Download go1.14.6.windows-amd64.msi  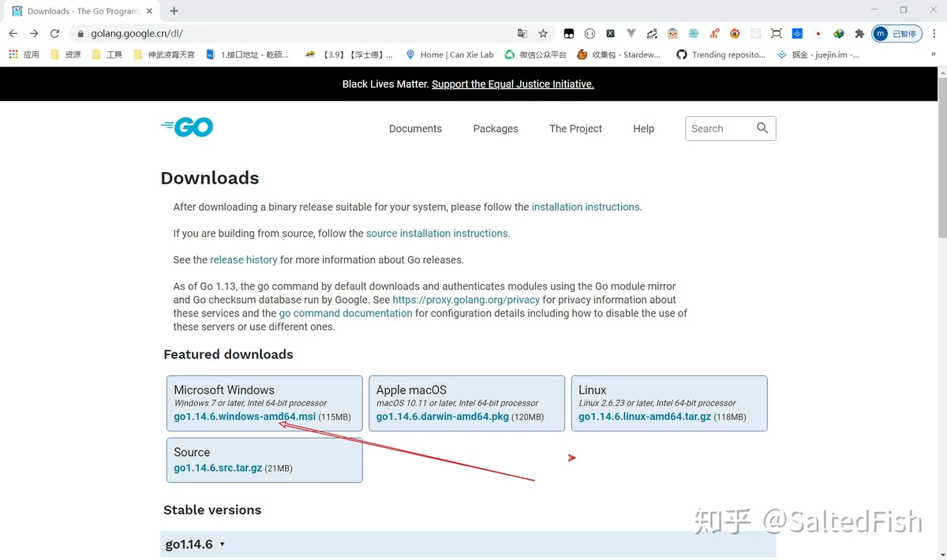[245, 416]
